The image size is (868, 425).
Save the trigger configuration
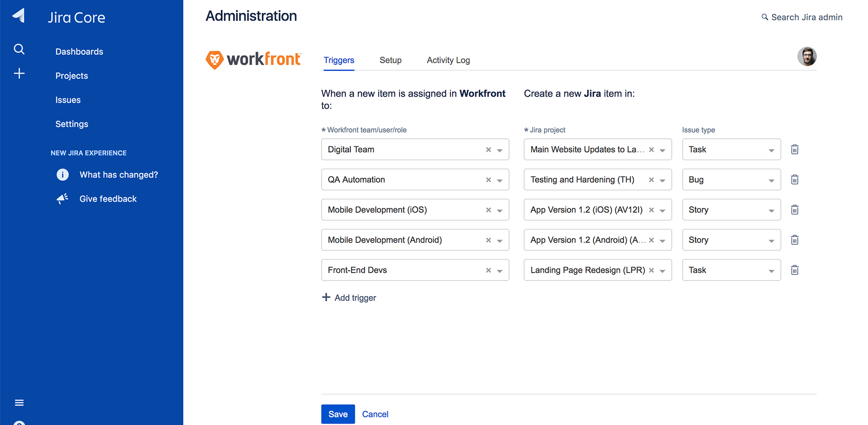click(338, 414)
